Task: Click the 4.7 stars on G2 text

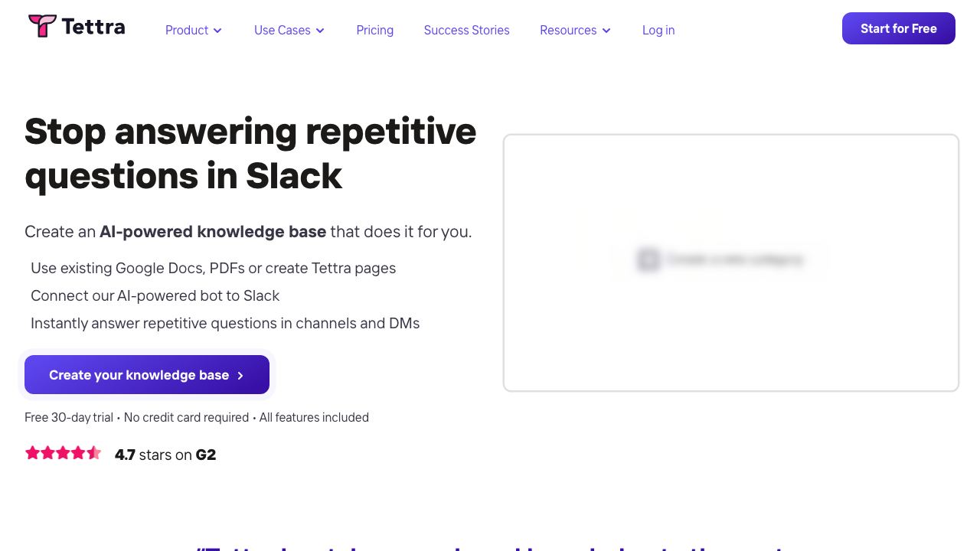Action: point(165,455)
